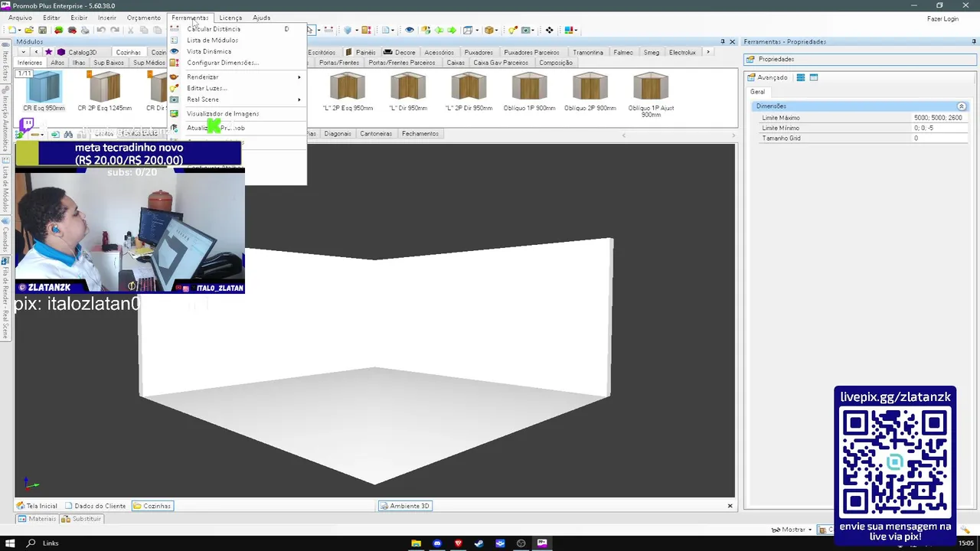Image resolution: width=980 pixels, height=551 pixels.
Task: Open Ajuda menu
Action: (x=262, y=18)
